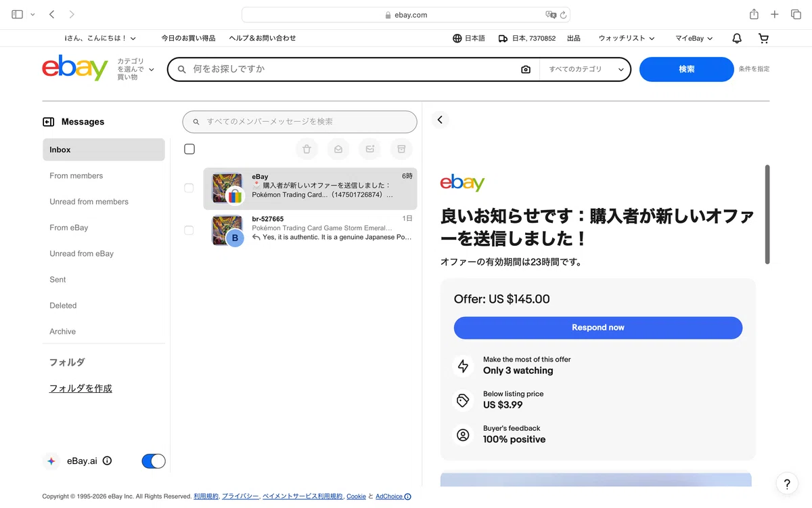Select Inbox folder
The height and width of the screenshot is (508, 812).
(104, 150)
